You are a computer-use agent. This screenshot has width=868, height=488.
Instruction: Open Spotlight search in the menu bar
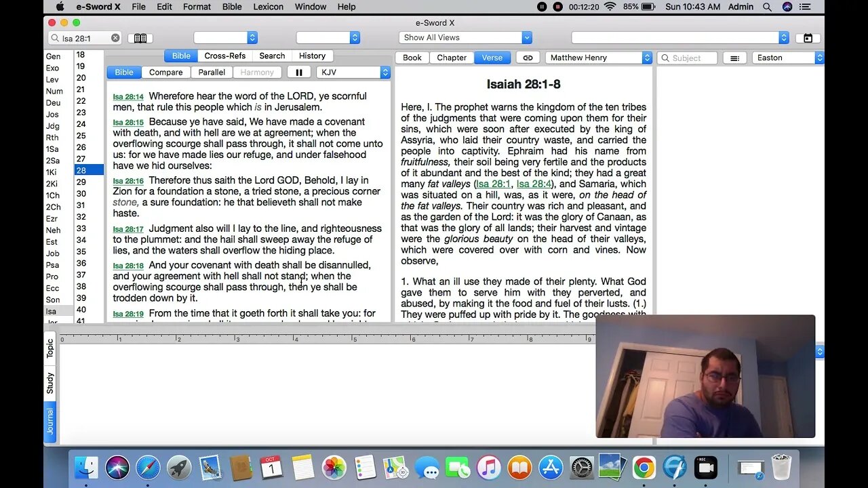click(768, 7)
